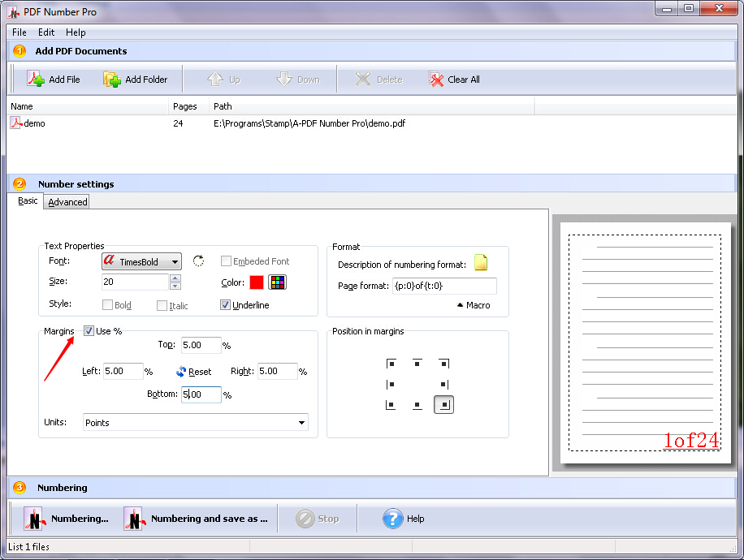
Task: Click the Left margin input field
Action: [123, 371]
